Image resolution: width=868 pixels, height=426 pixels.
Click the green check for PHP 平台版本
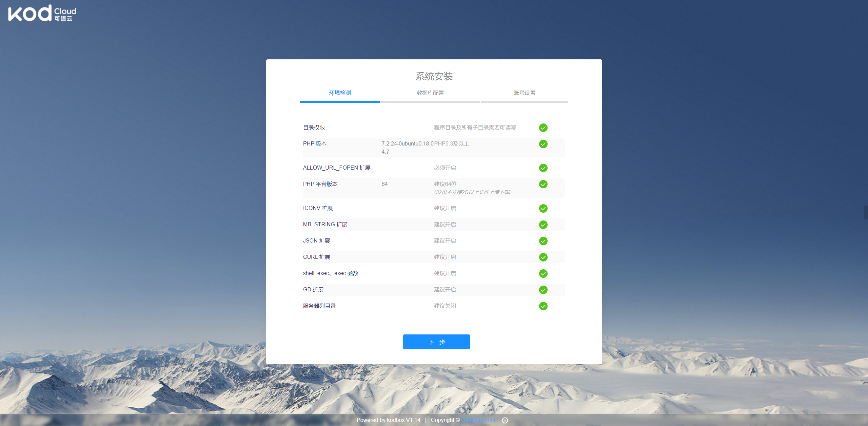543,184
